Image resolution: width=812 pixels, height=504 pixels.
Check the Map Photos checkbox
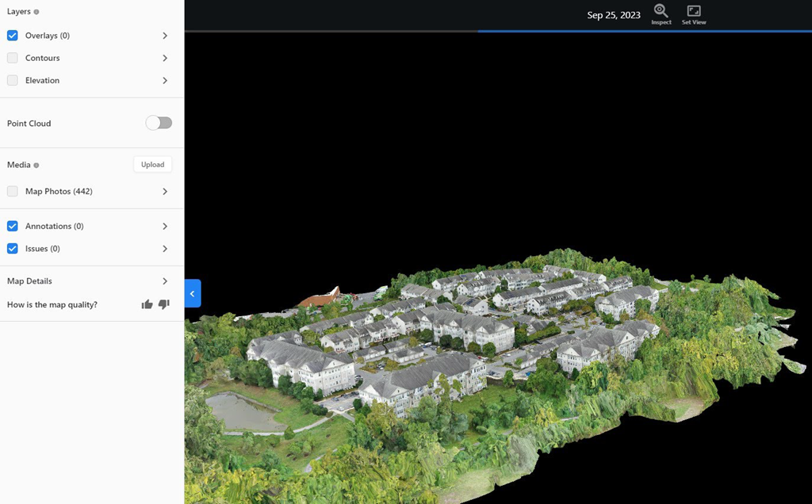[x=13, y=191]
